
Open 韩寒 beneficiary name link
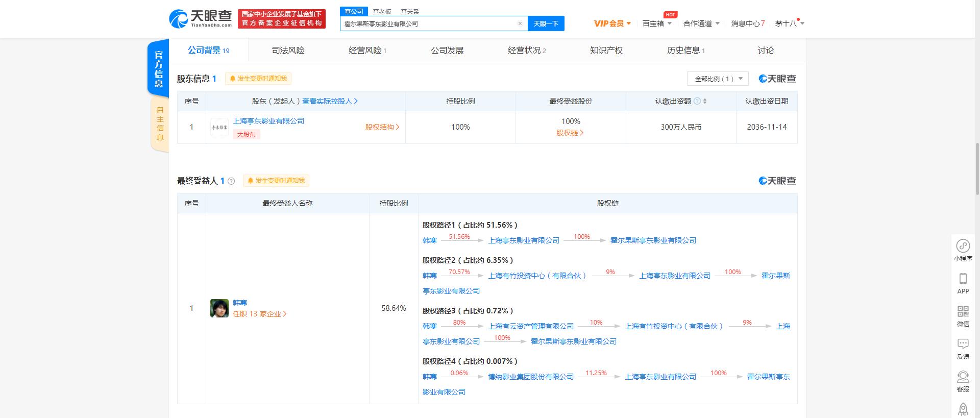[240, 303]
